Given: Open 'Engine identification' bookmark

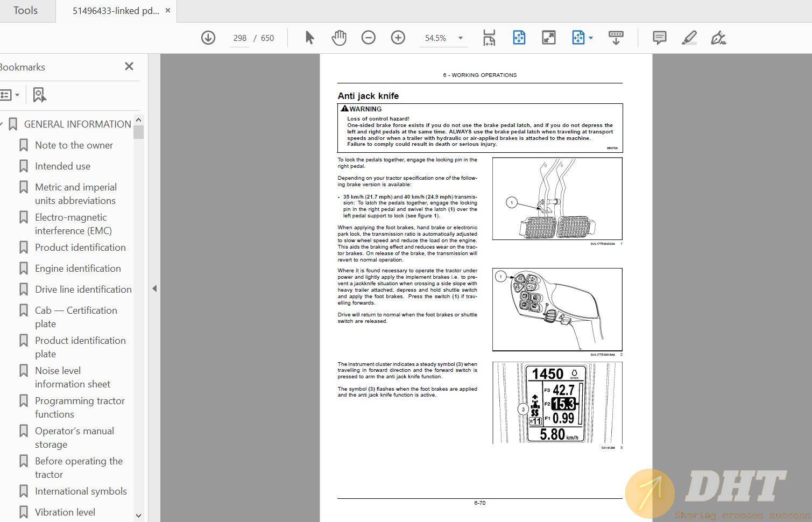Looking at the screenshot, I should (x=78, y=269).
